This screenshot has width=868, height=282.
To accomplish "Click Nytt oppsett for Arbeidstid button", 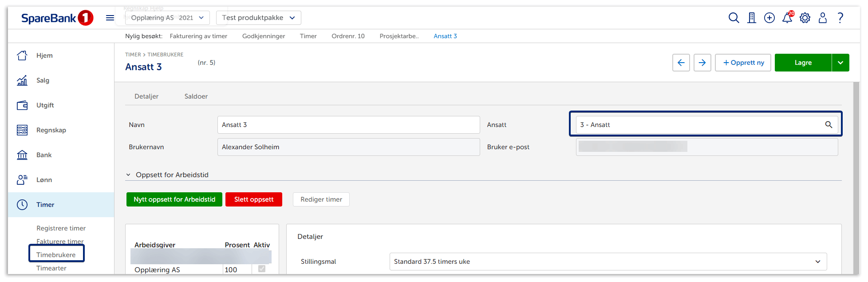I will click(174, 199).
